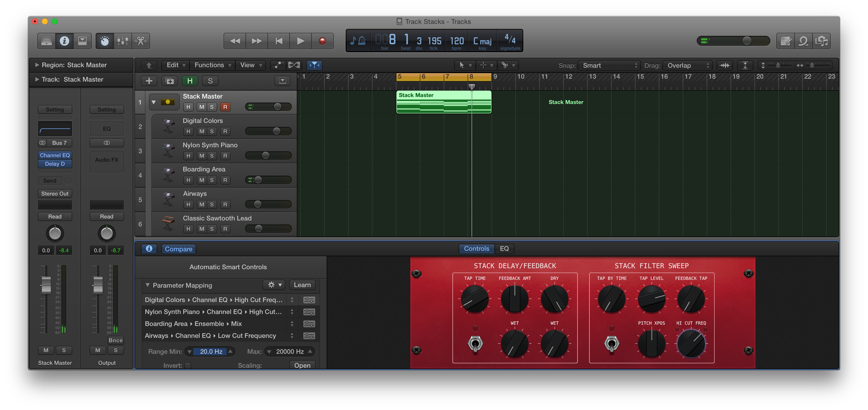This screenshot has width=868, height=410.
Task: Hide the Boarding Area track
Action: pos(188,180)
